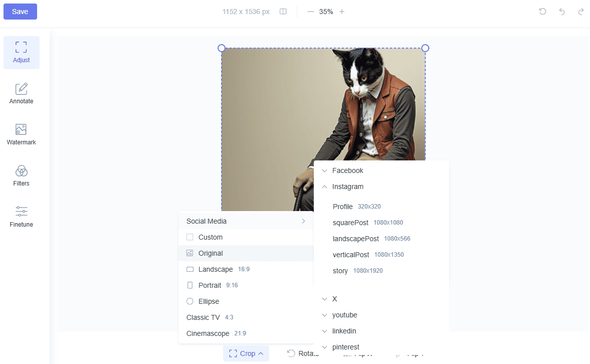Collapse the Instagram presets group
The image size is (590, 364).
coord(381,187)
